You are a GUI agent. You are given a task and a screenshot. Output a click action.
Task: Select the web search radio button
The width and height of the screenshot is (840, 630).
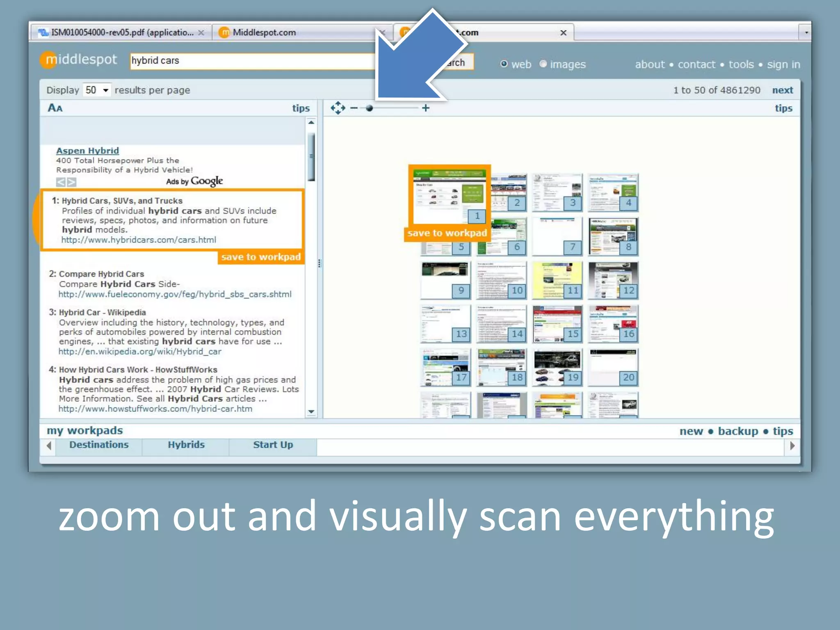(504, 64)
